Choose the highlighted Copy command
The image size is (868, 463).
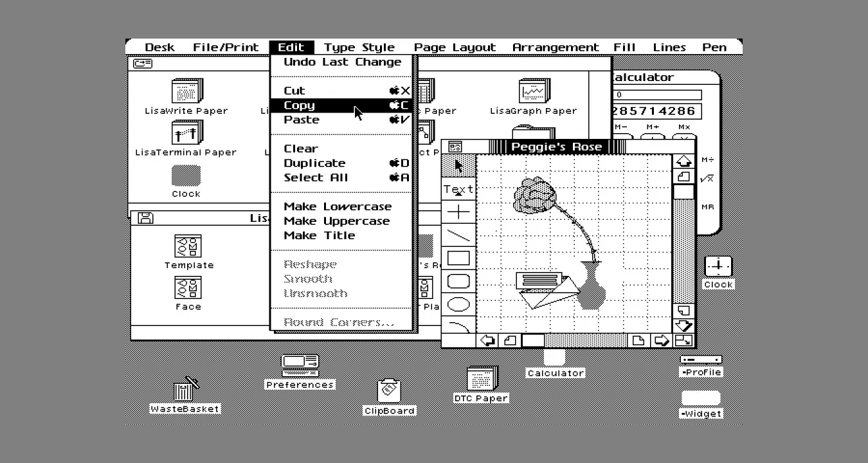(341, 105)
